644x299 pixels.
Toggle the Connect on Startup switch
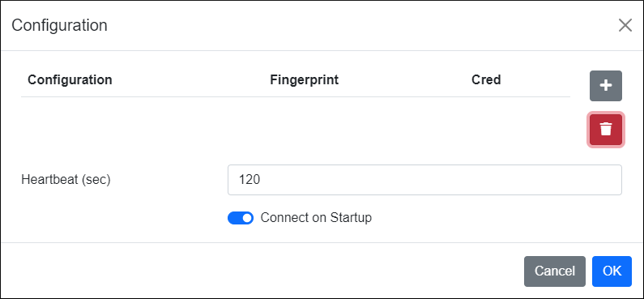pos(241,218)
